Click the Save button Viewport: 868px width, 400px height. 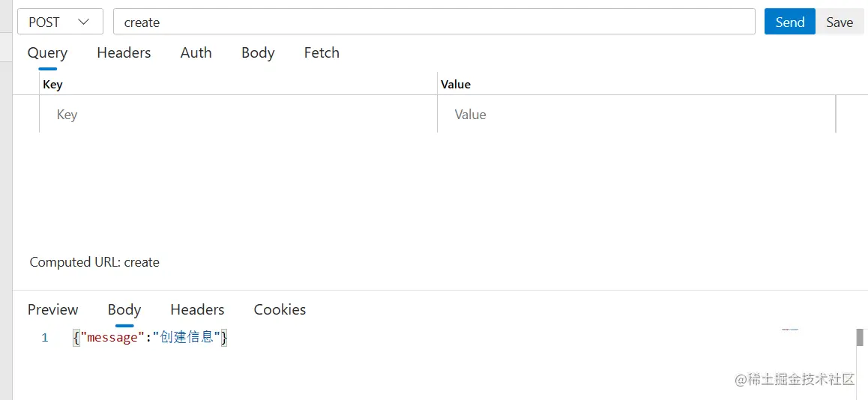point(840,22)
